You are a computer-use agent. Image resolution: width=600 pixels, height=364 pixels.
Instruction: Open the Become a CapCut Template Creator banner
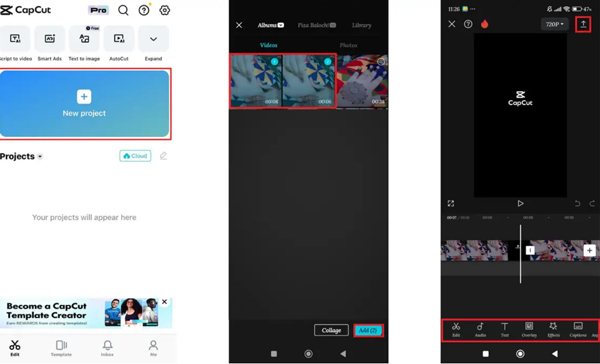85,313
